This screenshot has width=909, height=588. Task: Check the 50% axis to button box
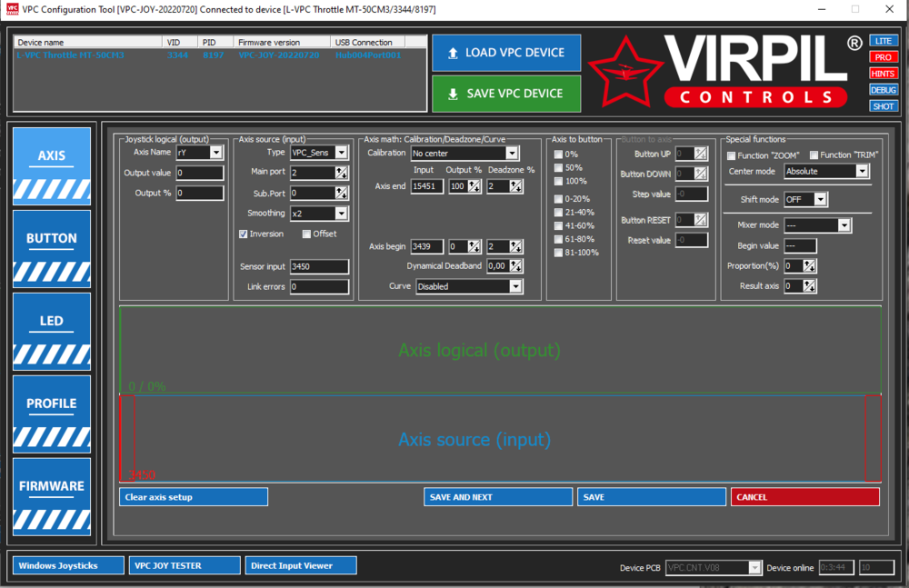(x=558, y=167)
